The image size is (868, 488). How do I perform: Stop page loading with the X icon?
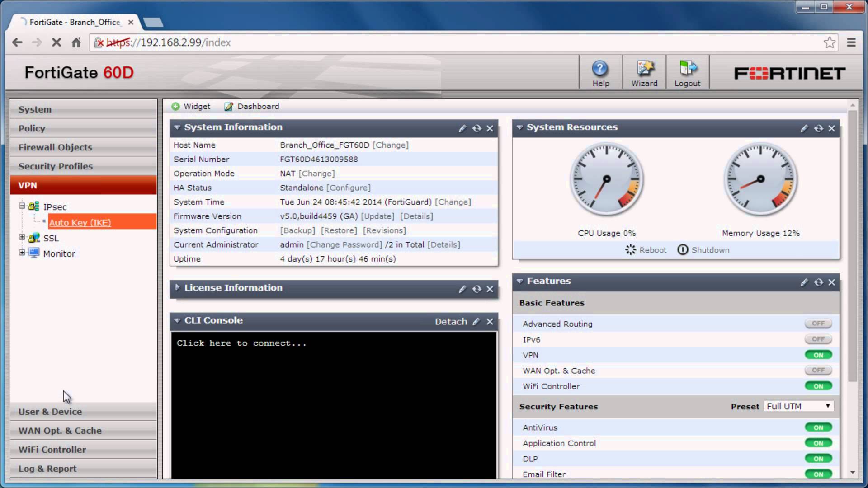[x=56, y=42]
